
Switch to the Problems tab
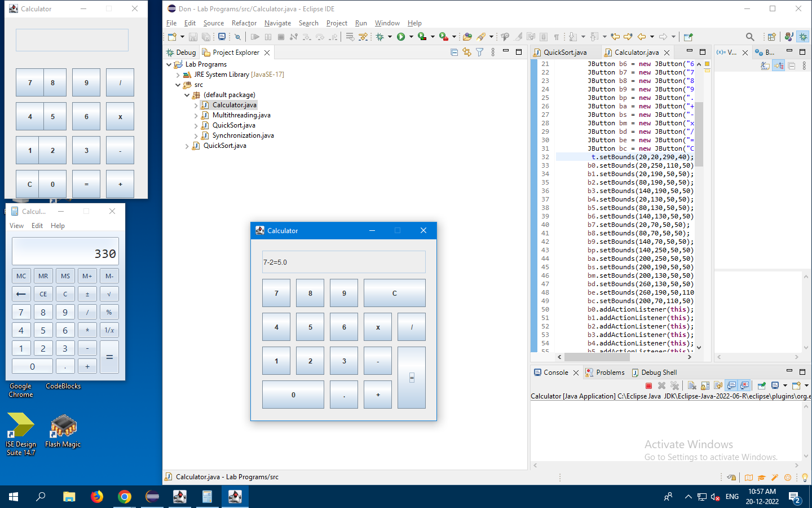point(604,373)
